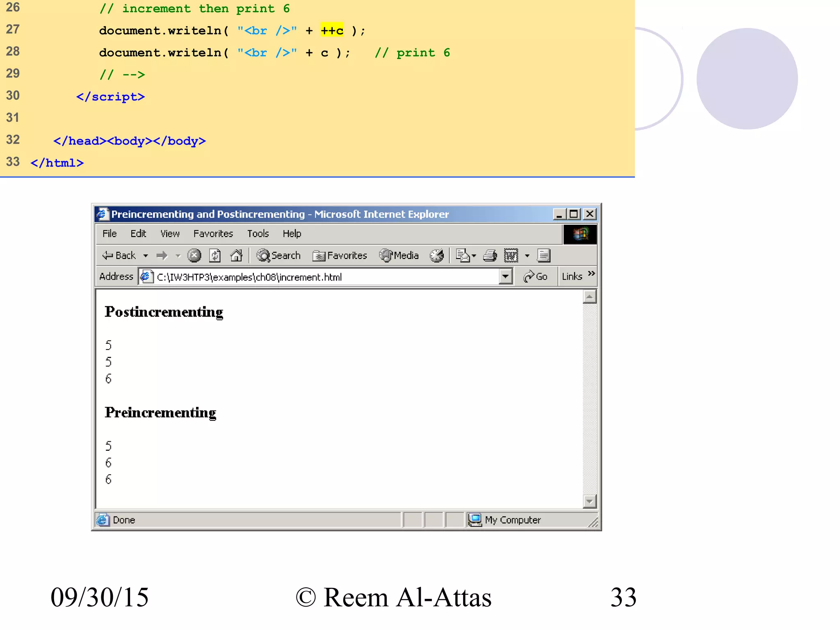
Task: Click the Back button
Action: click(119, 256)
